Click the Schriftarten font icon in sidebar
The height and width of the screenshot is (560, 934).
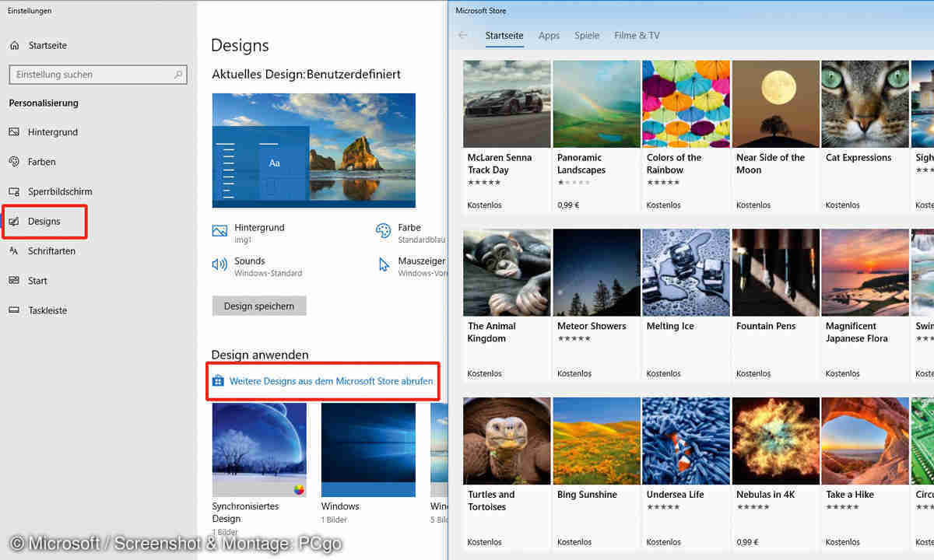(14, 251)
